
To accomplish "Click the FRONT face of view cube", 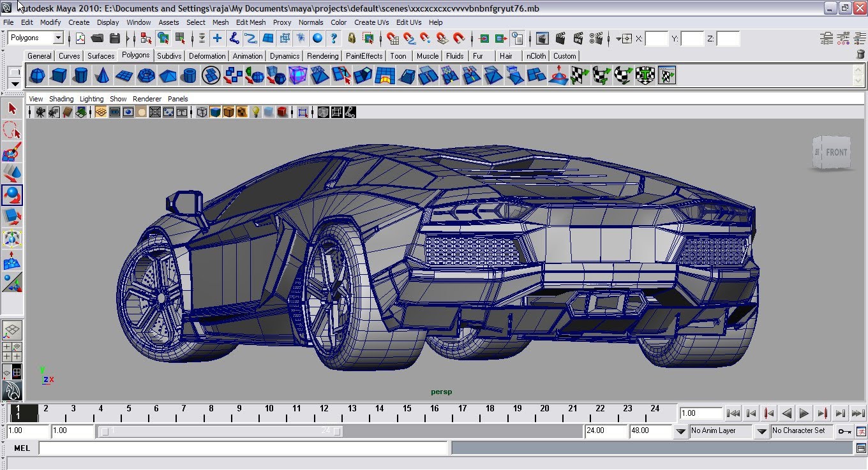I will [836, 152].
